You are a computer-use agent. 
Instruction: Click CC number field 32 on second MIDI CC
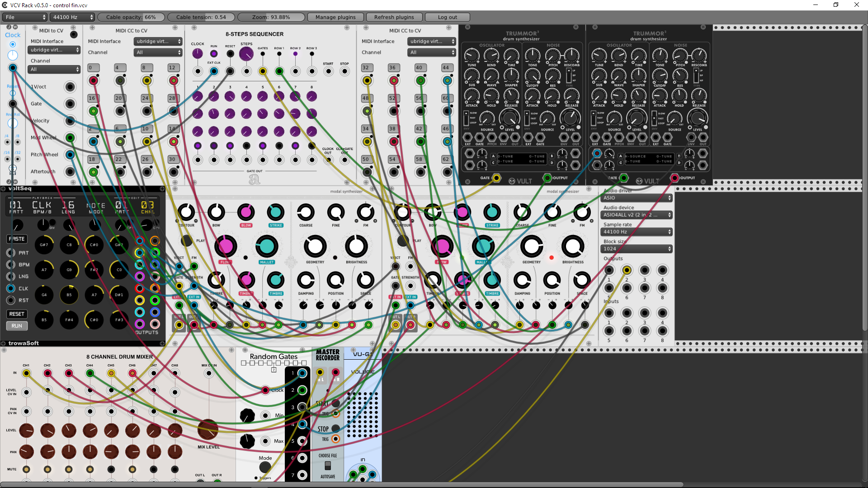(x=367, y=68)
